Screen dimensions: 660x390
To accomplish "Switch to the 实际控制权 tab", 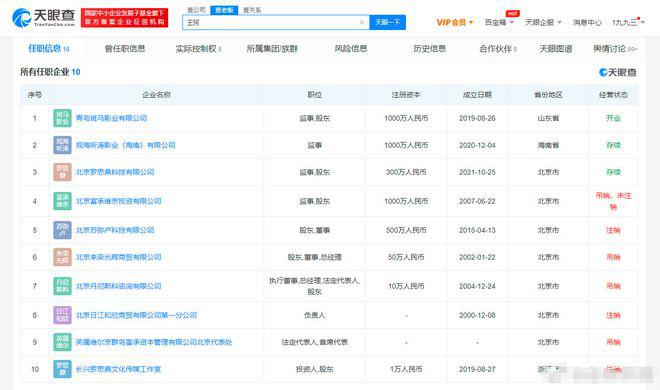I will tap(198, 49).
